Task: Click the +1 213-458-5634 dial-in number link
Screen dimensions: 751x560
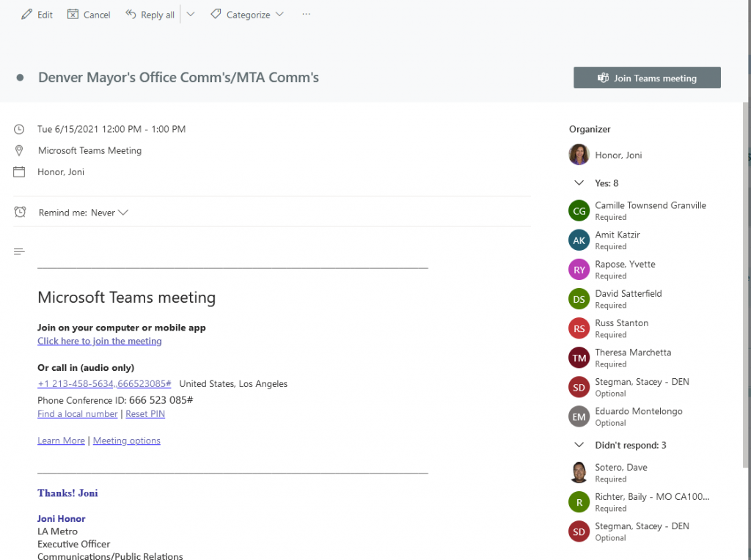Action: click(104, 384)
